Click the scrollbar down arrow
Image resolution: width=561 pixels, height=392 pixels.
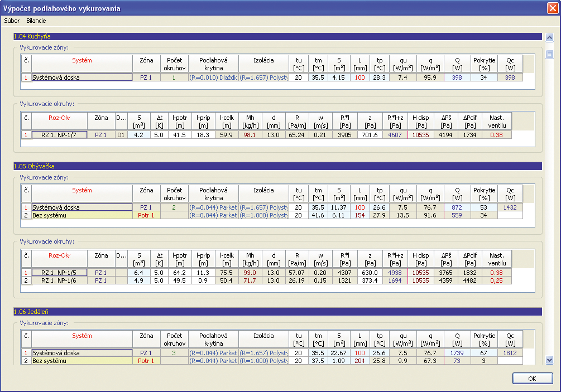click(x=549, y=360)
